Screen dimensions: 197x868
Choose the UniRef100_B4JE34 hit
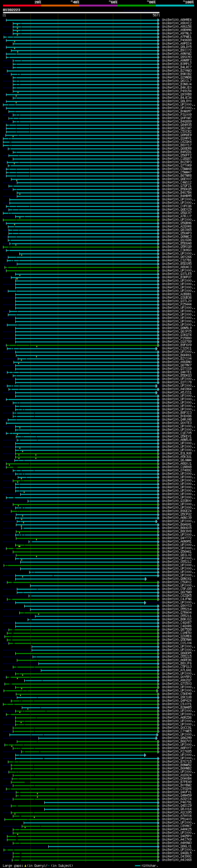177,98
